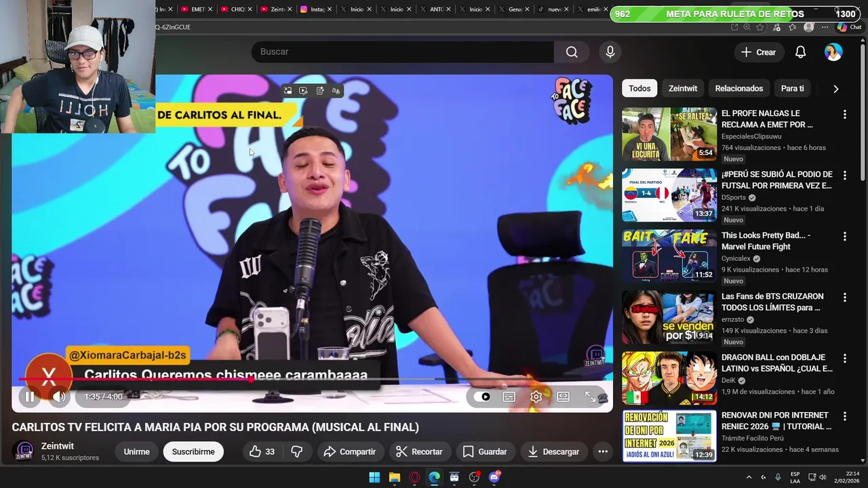
Task: Click the Recortar clip button
Action: point(420,451)
